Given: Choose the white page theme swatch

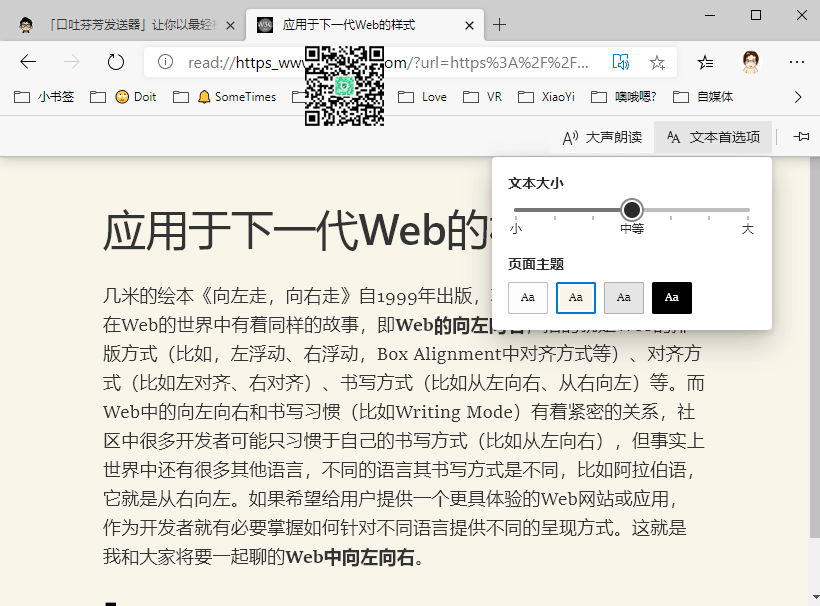Looking at the screenshot, I should click(x=528, y=298).
